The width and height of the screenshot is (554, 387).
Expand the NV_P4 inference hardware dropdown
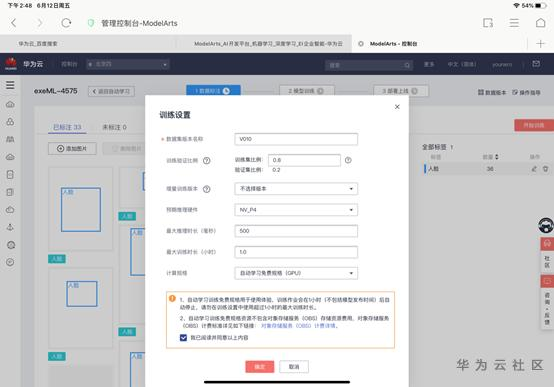click(296, 210)
